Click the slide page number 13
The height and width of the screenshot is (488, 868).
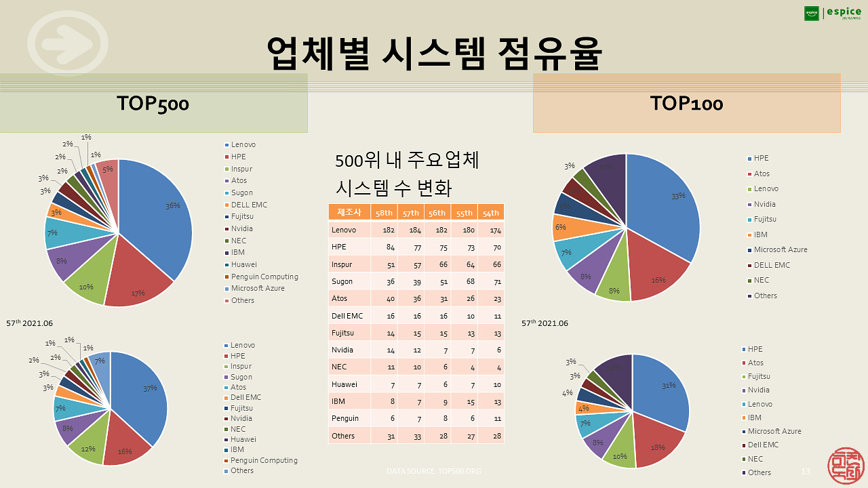point(806,471)
